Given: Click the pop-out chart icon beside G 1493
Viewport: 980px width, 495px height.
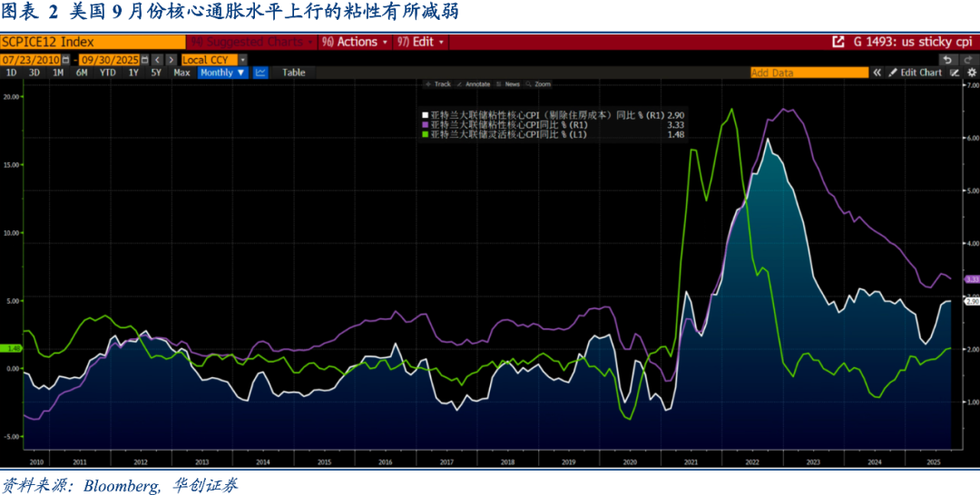Looking at the screenshot, I should coord(838,42).
